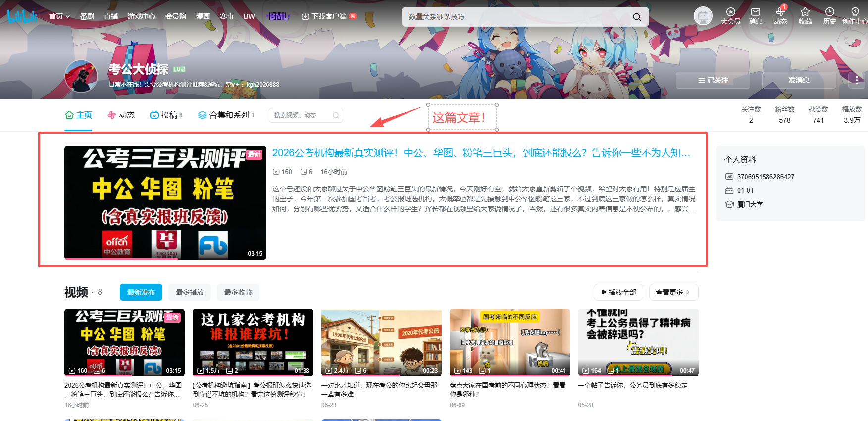Open the bilibili logo home link

[x=22, y=16]
